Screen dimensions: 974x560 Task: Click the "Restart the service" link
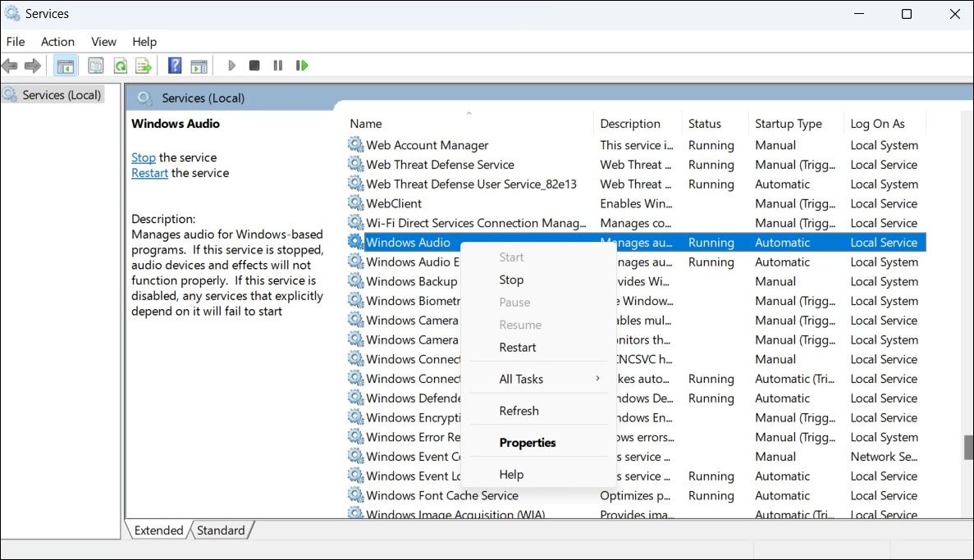[149, 173]
